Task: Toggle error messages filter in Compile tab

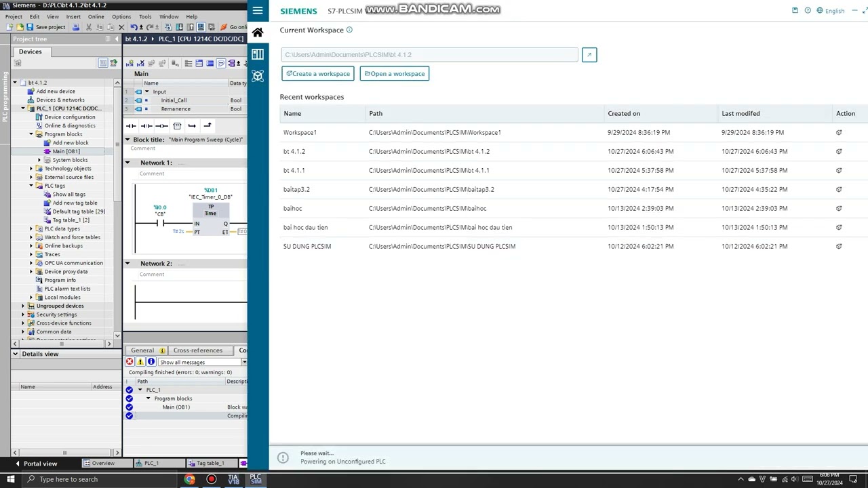Action: coord(130,362)
